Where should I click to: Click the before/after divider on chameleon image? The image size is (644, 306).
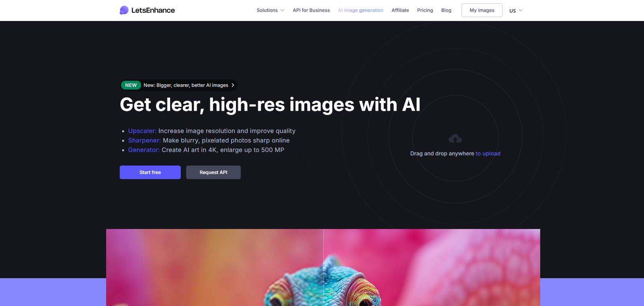pos(323,267)
